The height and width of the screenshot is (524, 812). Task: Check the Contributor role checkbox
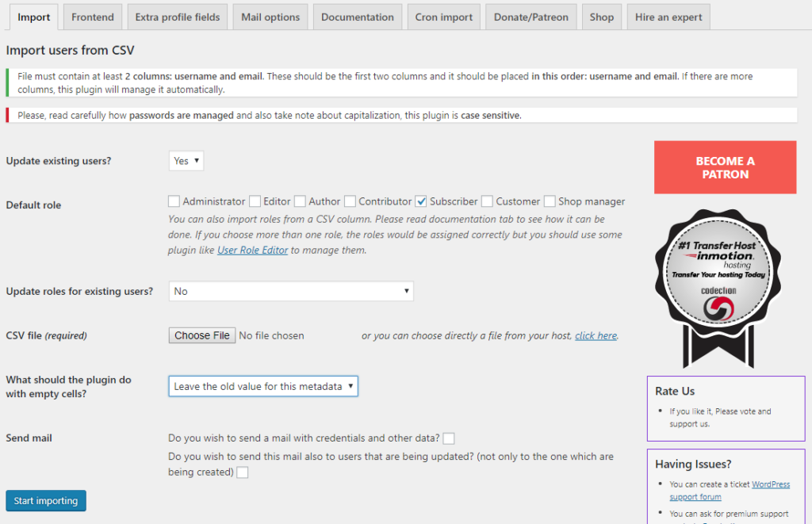(x=350, y=201)
